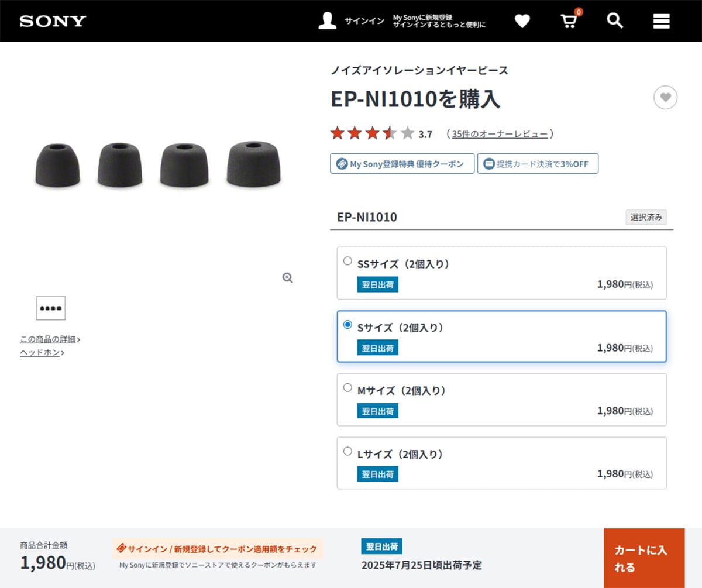702x588 pixels.
Task: Open この商品の詳細 link
Action: coord(50,339)
